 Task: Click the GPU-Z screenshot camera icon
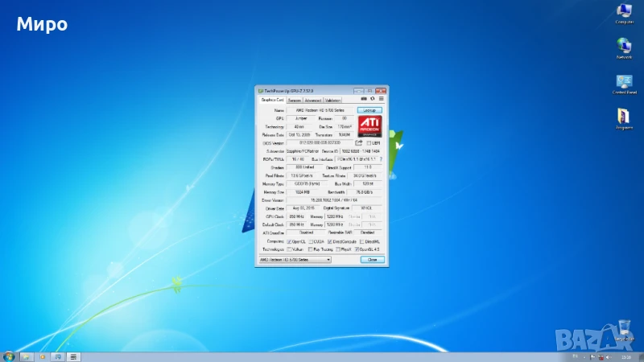coord(365,100)
